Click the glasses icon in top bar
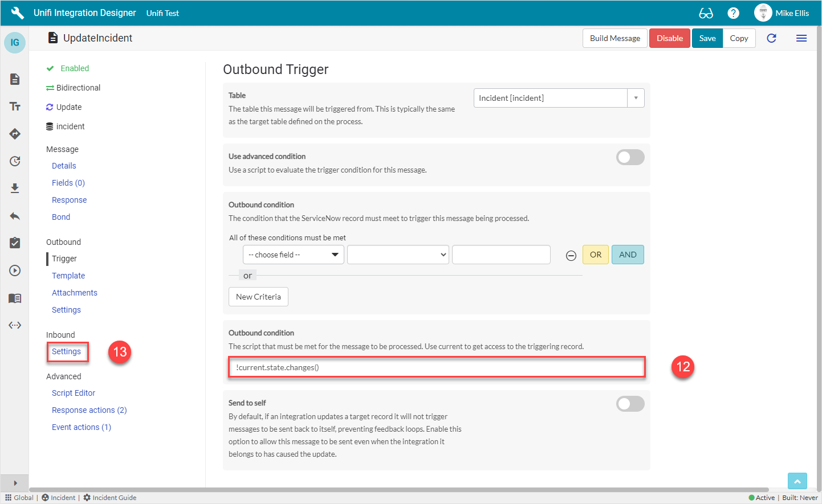 (x=706, y=13)
